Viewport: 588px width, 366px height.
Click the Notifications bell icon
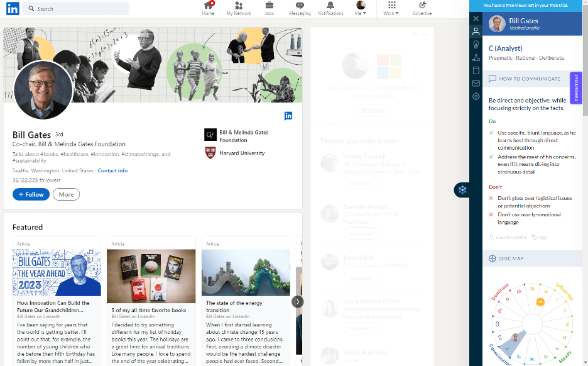click(x=330, y=9)
